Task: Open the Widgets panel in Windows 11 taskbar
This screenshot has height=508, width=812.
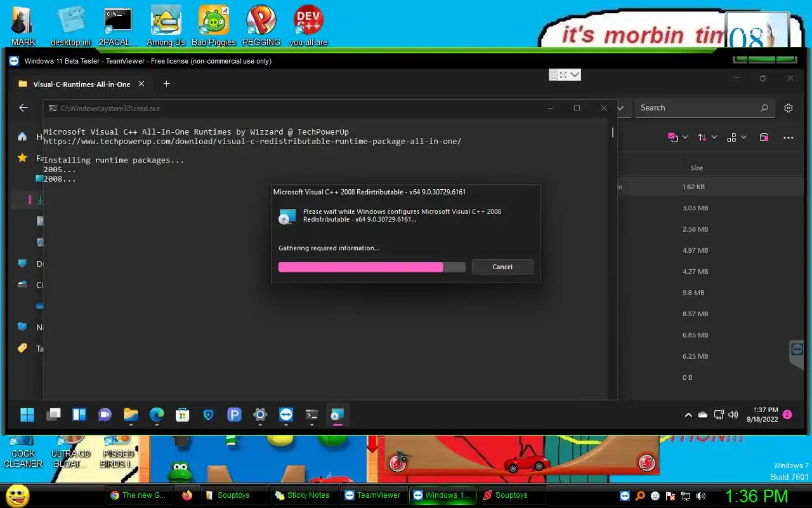Action: [79, 415]
